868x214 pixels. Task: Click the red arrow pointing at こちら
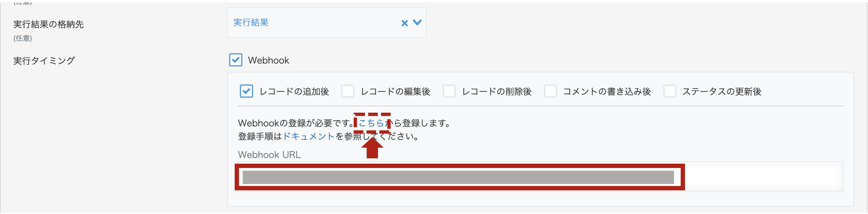coord(372,147)
